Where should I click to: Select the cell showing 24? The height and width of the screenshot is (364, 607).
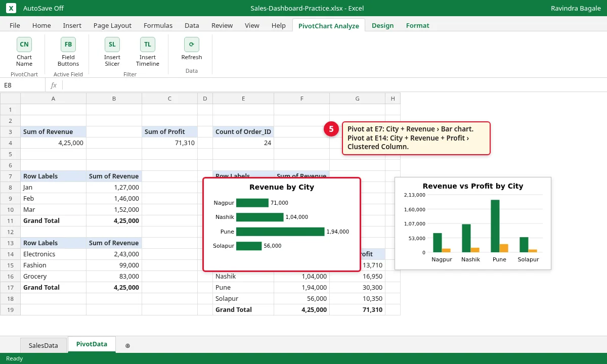pyautogui.click(x=243, y=143)
